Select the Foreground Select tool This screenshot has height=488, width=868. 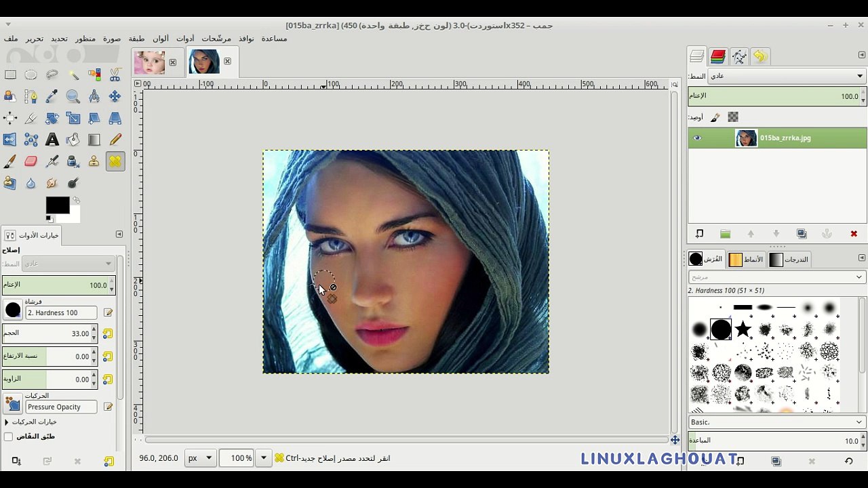tap(10, 97)
